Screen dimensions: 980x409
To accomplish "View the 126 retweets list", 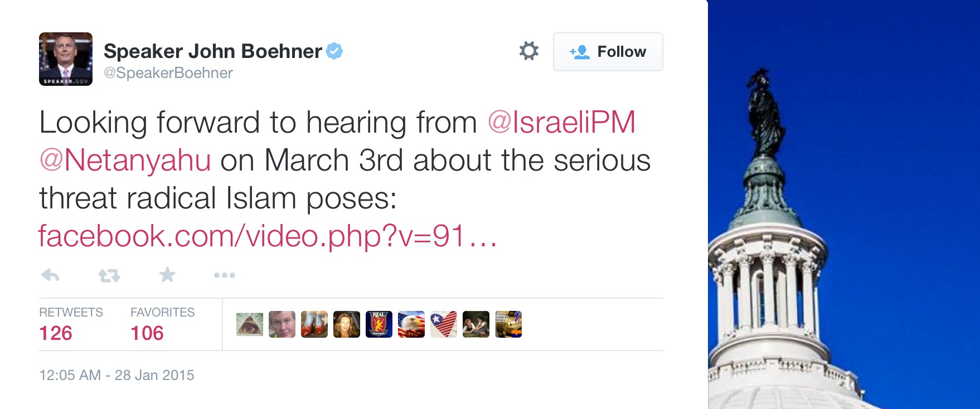I will [56, 333].
